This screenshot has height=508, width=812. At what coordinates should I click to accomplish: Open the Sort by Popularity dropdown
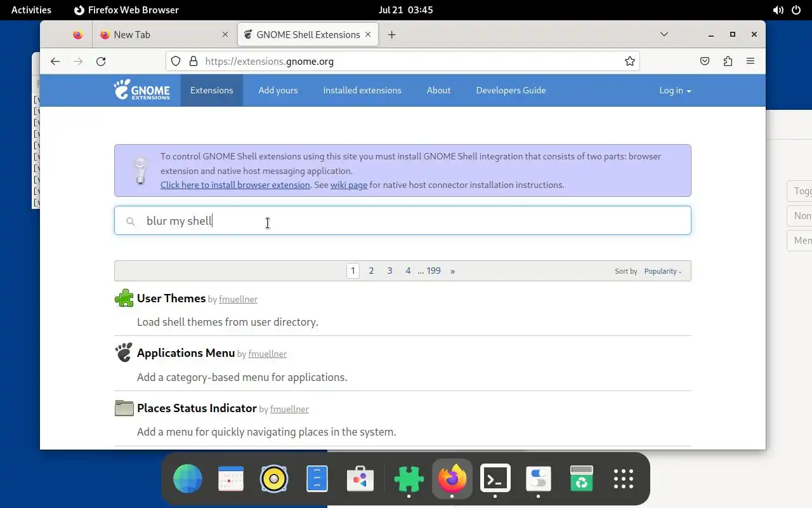(663, 271)
